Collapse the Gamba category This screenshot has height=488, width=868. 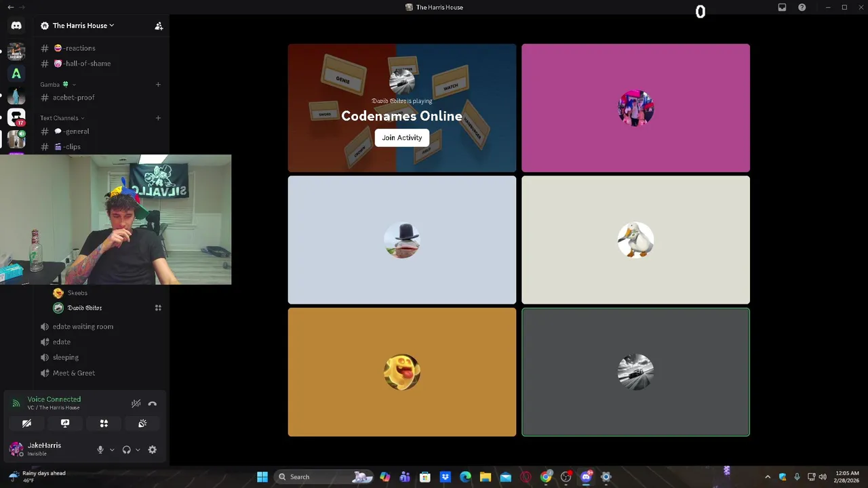[x=58, y=85]
